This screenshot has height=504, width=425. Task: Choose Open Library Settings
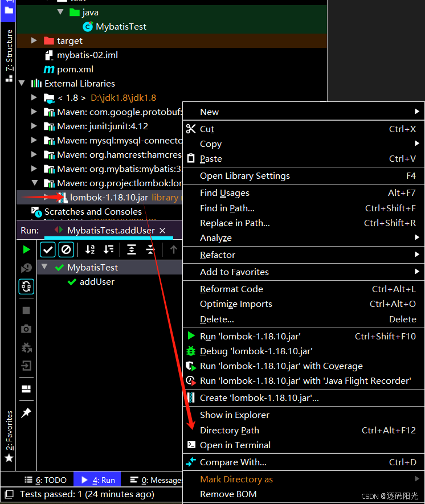pyautogui.click(x=304, y=176)
